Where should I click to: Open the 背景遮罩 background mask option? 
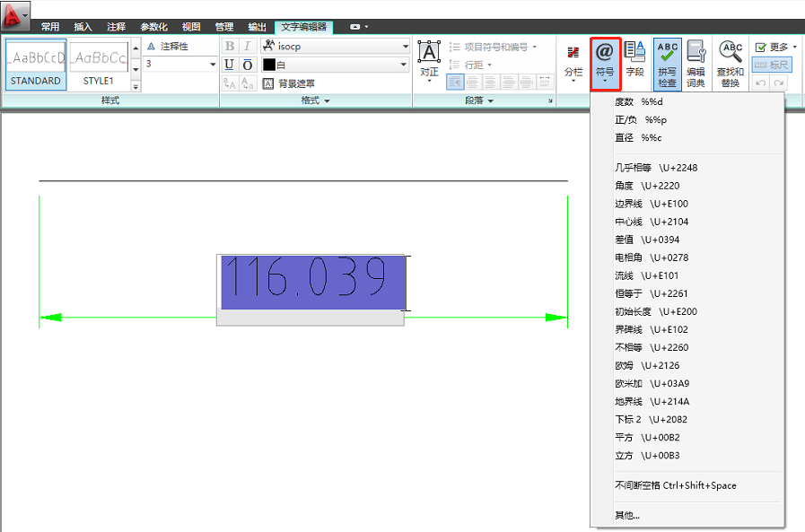pyautogui.click(x=289, y=83)
